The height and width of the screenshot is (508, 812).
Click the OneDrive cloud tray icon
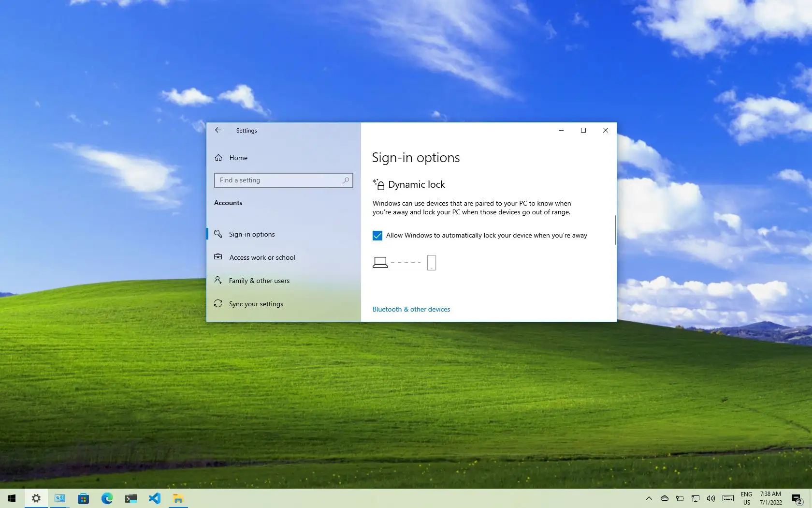click(665, 498)
